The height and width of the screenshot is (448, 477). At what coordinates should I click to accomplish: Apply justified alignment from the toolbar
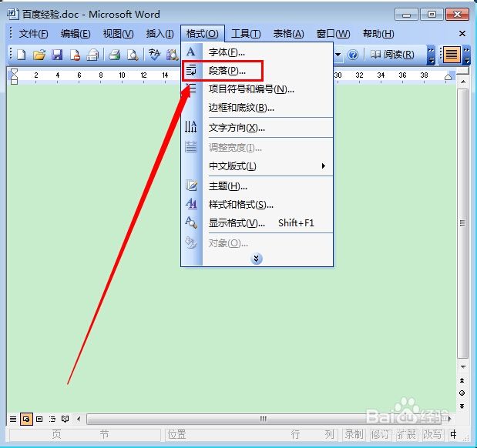pyautogui.click(x=452, y=55)
